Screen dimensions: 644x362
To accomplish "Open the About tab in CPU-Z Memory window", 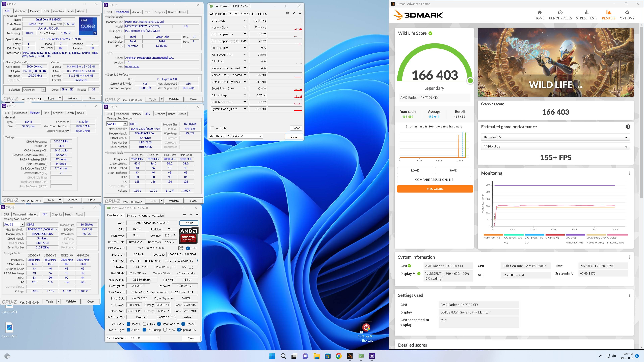I will pos(80,113).
